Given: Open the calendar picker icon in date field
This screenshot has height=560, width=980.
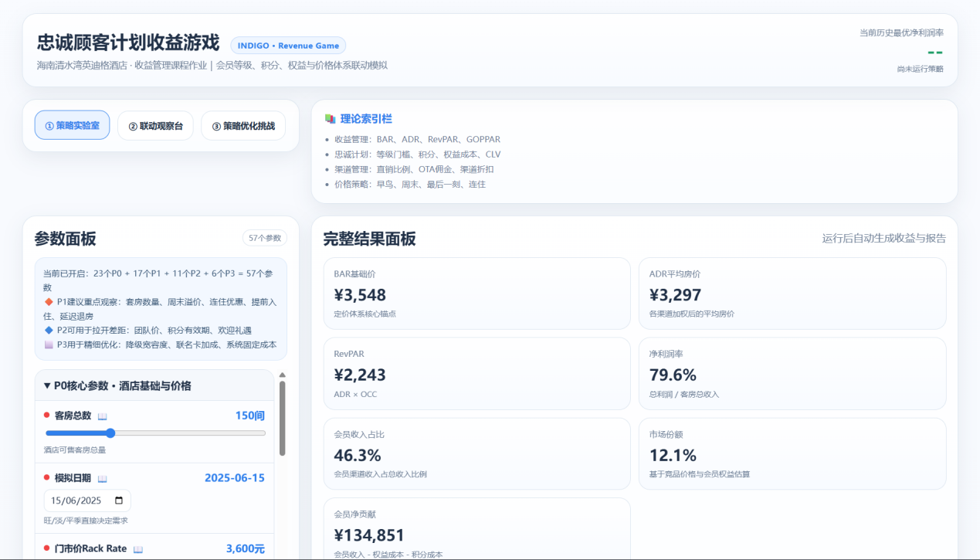Looking at the screenshot, I should 118,500.
